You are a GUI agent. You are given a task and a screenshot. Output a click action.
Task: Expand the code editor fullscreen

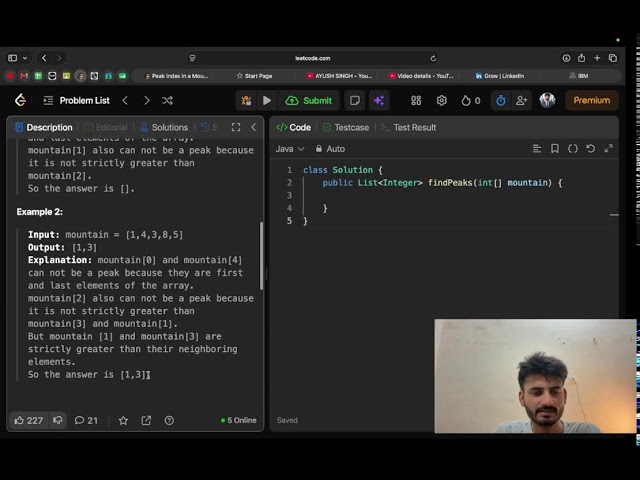click(609, 149)
